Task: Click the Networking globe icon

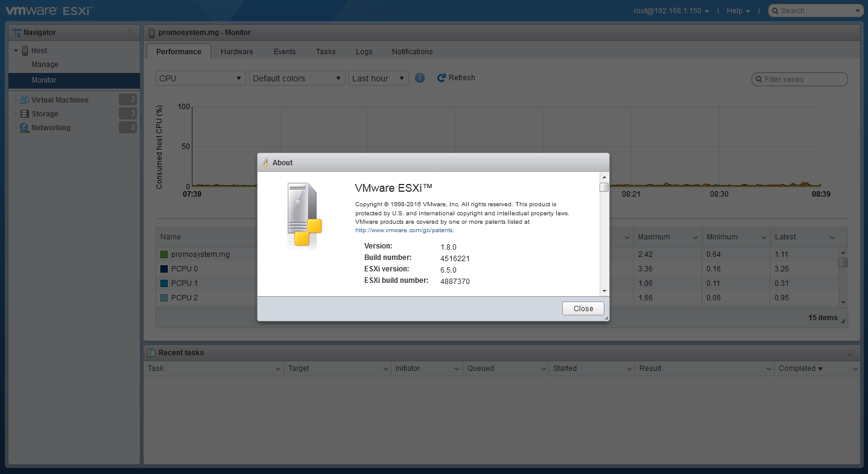Action: [25, 128]
